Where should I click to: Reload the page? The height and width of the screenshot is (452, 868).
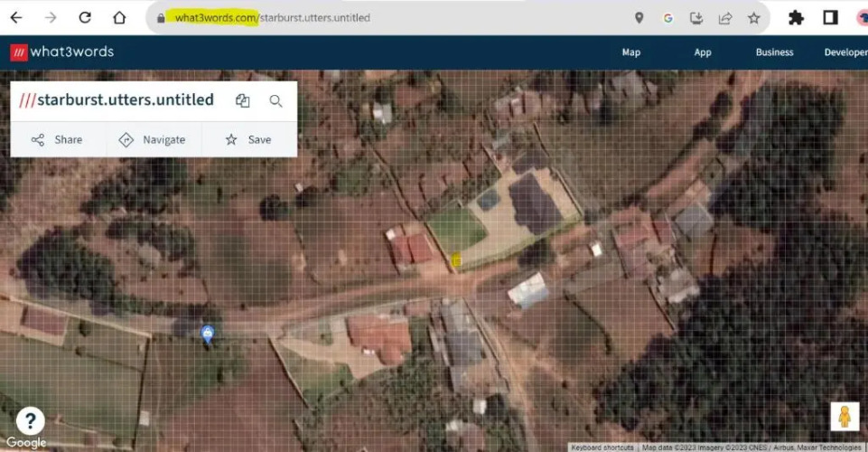click(x=85, y=17)
